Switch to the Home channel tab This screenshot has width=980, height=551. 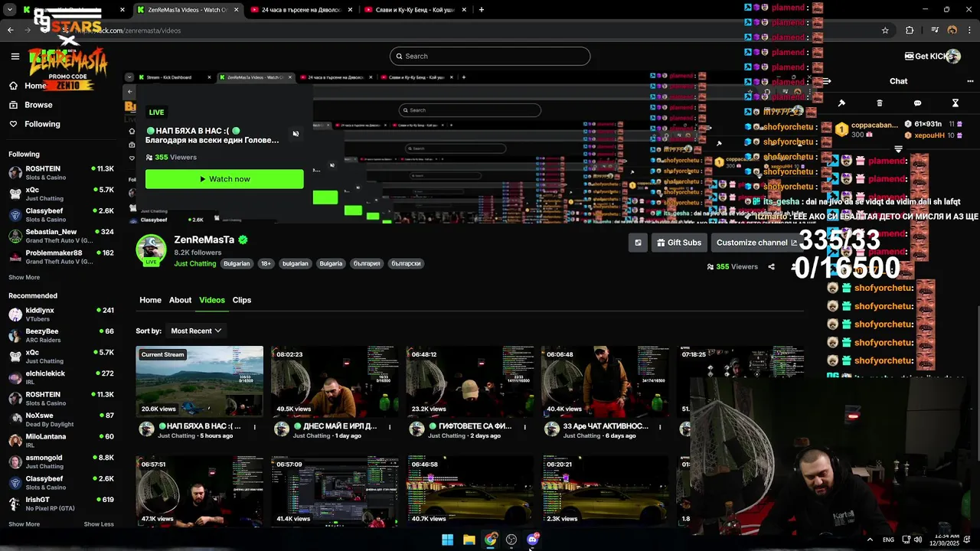(x=150, y=300)
